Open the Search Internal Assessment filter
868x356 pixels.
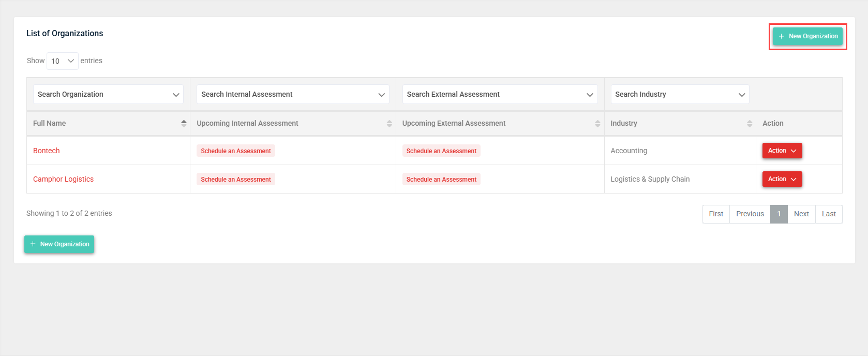pos(293,94)
